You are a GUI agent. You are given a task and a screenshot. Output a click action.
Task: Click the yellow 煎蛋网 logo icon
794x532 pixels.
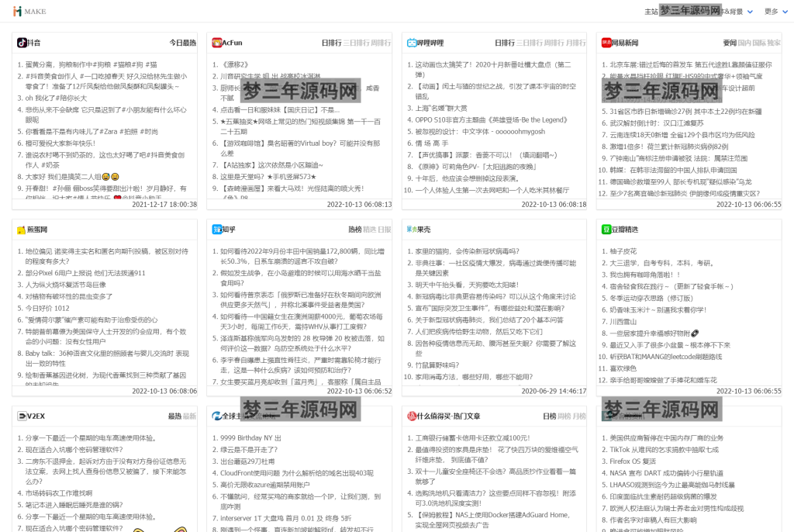21,230
